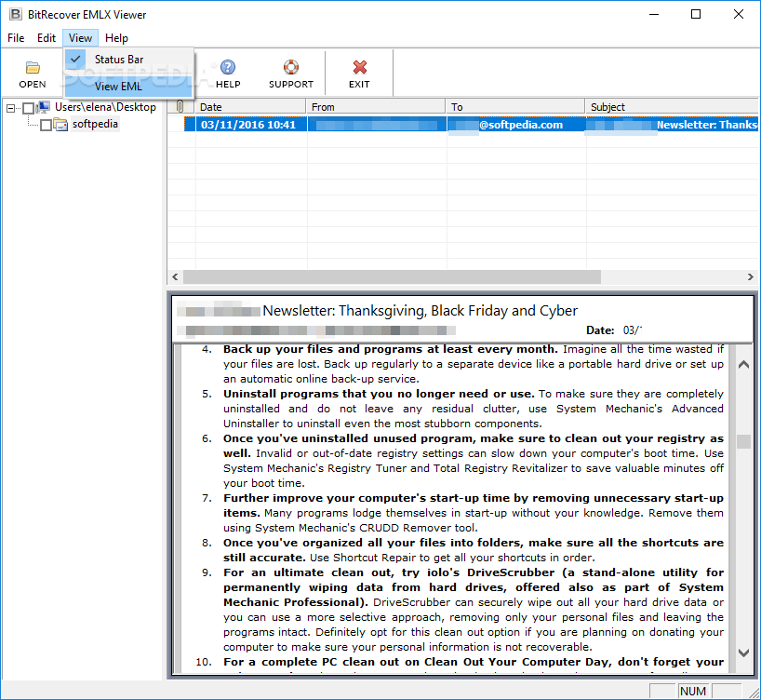This screenshot has width=761, height=700.
Task: Collapse the Users\elena\Desktop tree node
Action: point(10,108)
